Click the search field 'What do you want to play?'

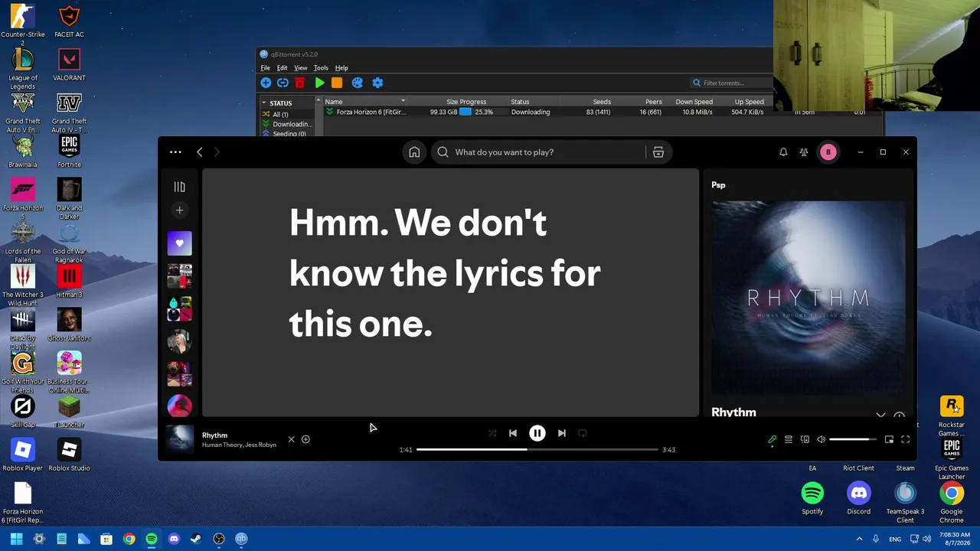coord(539,152)
